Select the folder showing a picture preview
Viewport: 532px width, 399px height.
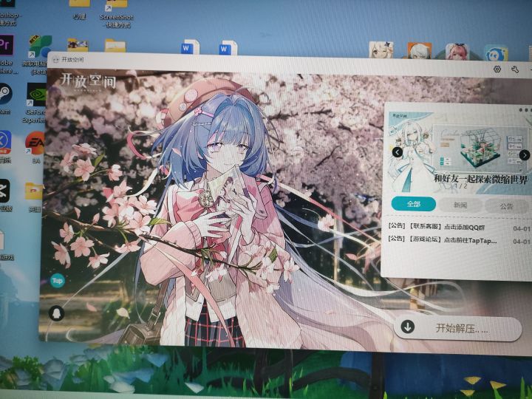point(78,45)
